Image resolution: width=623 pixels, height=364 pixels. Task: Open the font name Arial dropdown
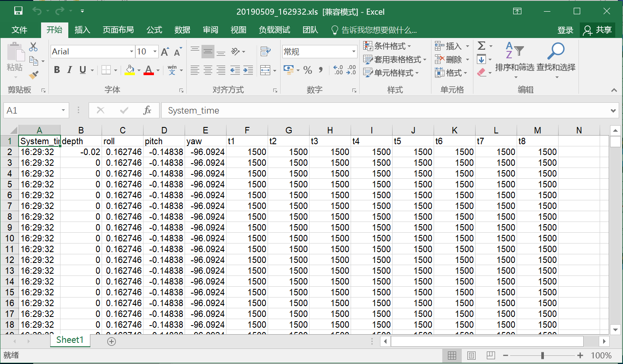coord(131,52)
